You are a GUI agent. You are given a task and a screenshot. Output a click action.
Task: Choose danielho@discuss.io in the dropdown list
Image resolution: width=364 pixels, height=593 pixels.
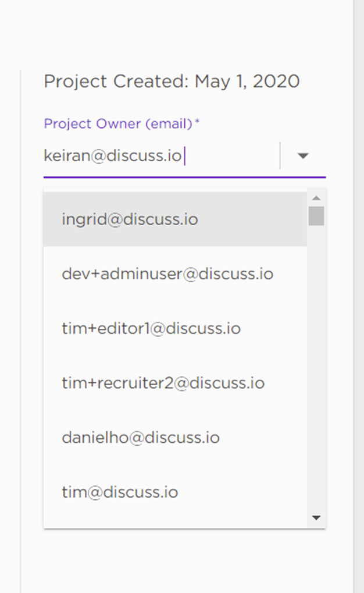175,437
